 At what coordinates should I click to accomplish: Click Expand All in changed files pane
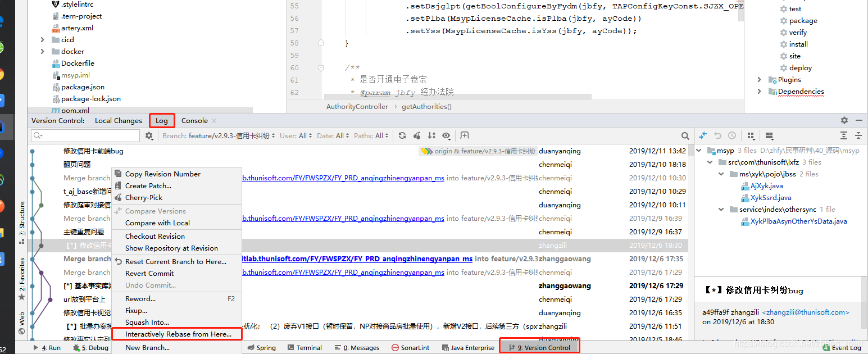843,135
